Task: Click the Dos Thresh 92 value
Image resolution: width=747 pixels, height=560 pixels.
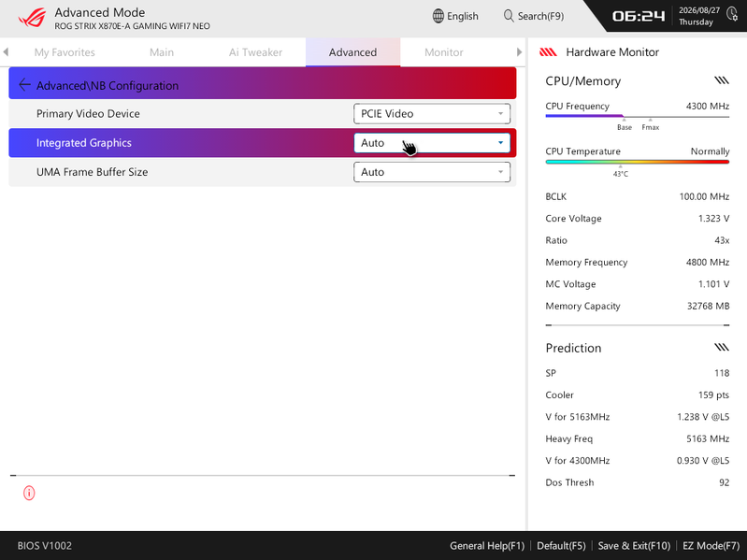Action: (x=725, y=482)
